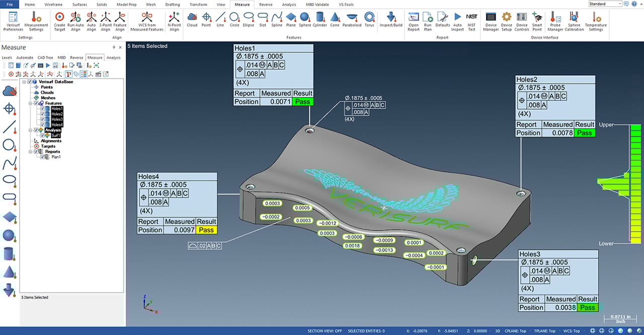Open Probe Manager
The height and width of the screenshot is (335, 644).
coord(555,22)
